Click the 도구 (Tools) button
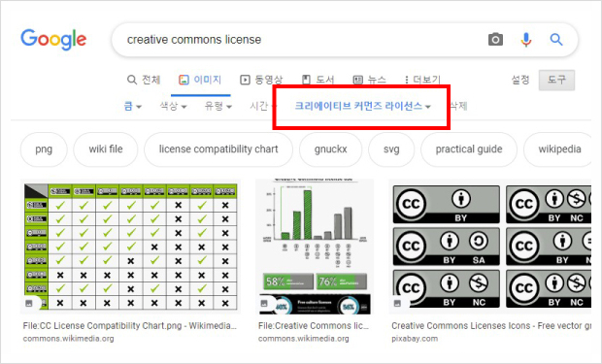Viewport: 602px width, 364px height. (556, 81)
